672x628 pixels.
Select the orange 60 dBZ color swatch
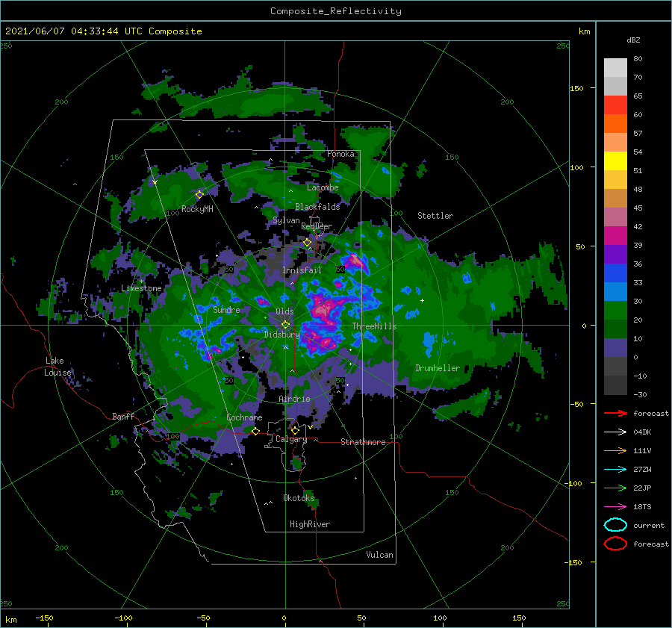tap(615, 123)
